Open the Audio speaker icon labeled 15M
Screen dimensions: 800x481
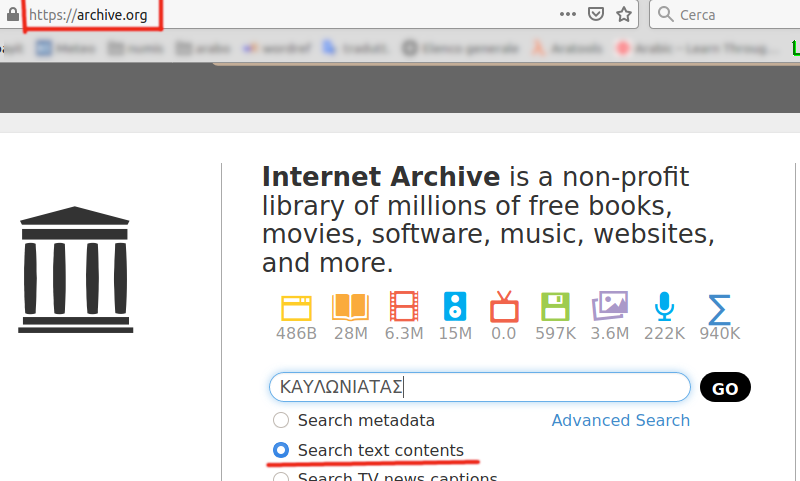tap(455, 306)
